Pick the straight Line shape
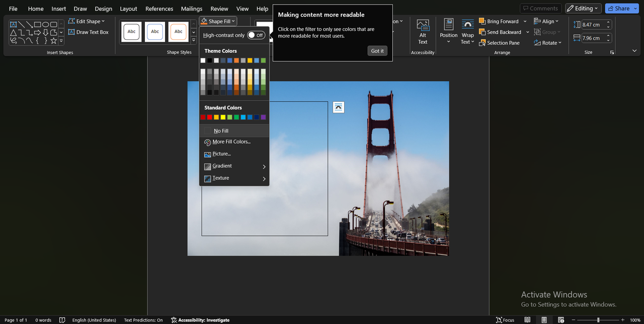 click(x=22, y=24)
